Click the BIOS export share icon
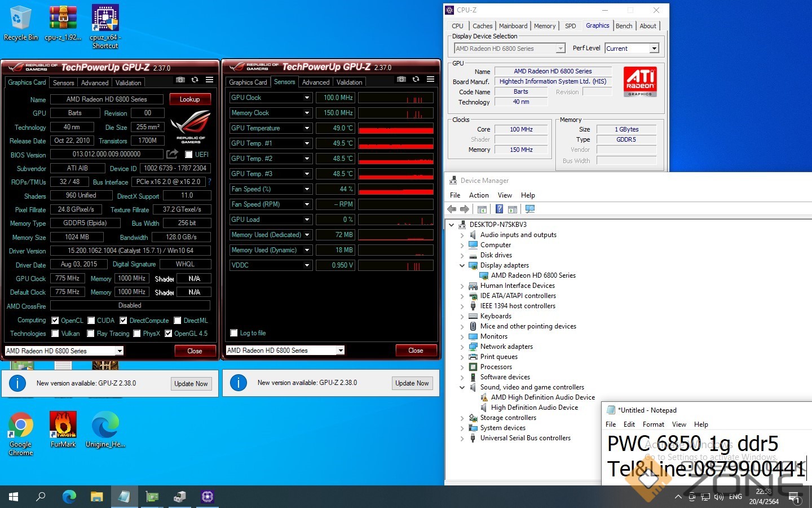This screenshot has width=812, height=508. tap(172, 154)
